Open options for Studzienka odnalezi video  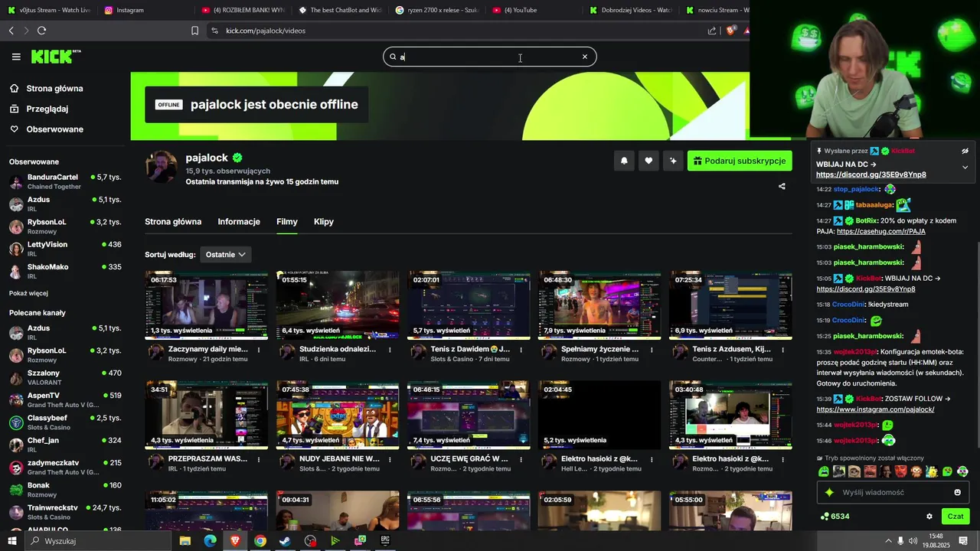(390, 350)
